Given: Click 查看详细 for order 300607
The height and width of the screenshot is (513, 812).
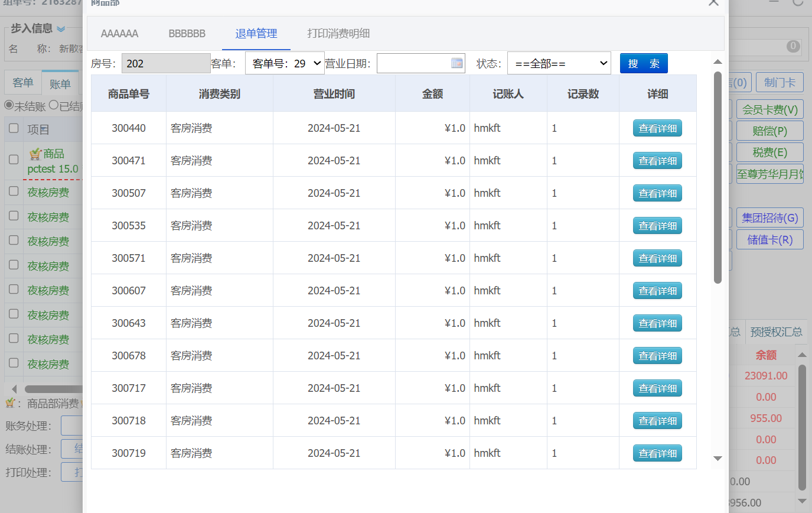Looking at the screenshot, I should [x=657, y=291].
